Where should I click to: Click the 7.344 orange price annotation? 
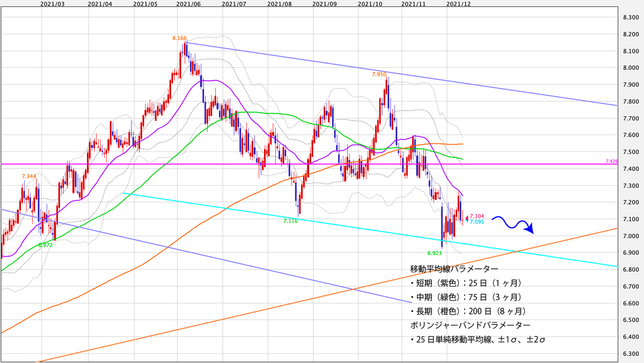pyautogui.click(x=29, y=176)
